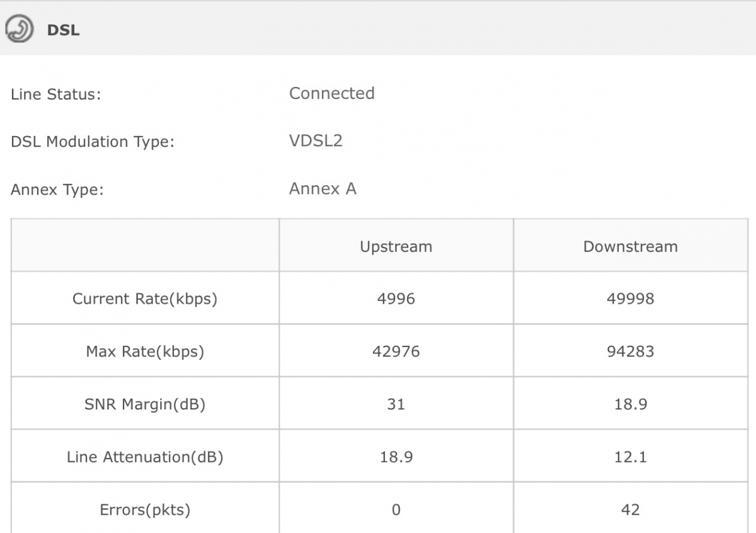Select the Line Attenuation(dB) row label

(144, 457)
